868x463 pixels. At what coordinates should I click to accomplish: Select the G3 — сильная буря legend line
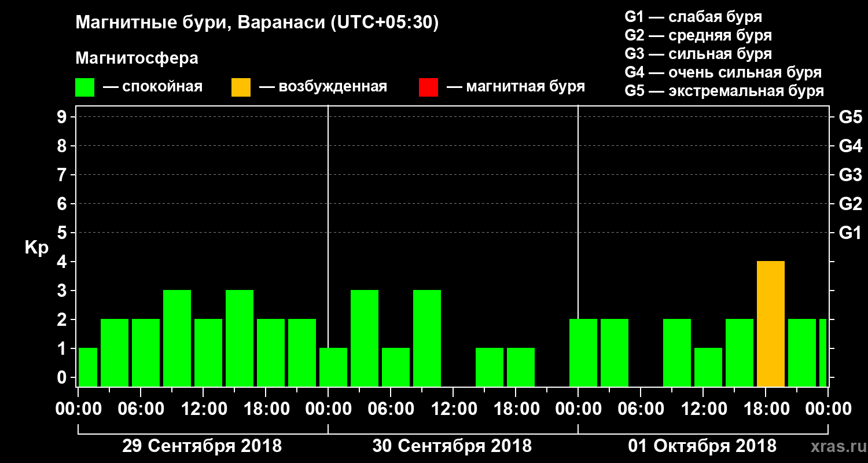tap(698, 54)
